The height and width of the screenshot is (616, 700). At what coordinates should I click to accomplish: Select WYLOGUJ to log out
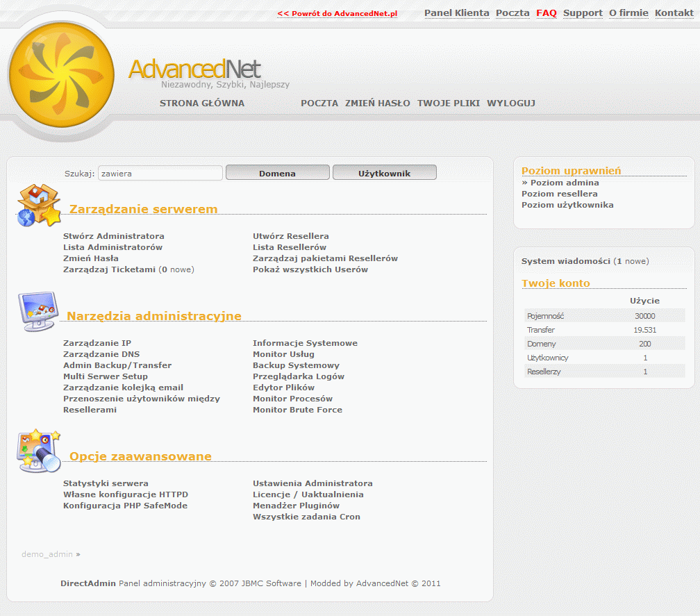pos(510,103)
